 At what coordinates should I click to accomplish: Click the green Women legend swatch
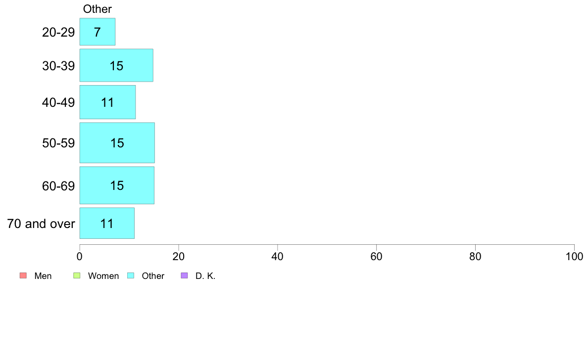tap(77, 275)
